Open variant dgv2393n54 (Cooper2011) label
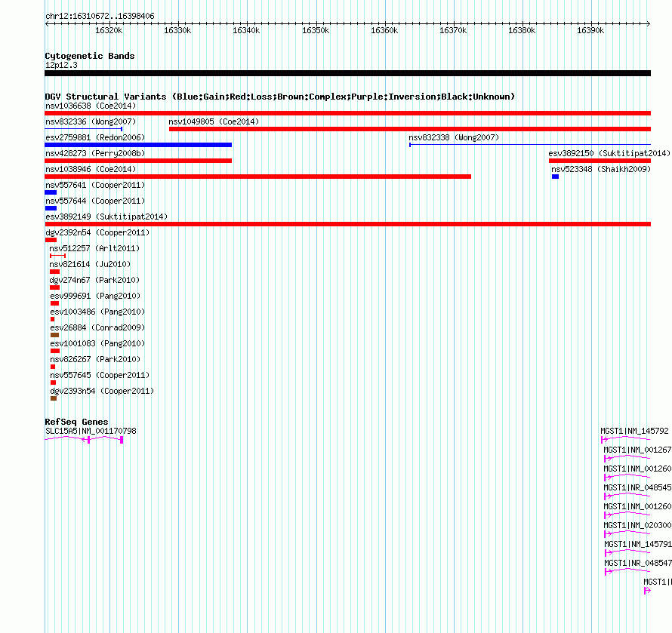The width and height of the screenshot is (672, 633). point(102,391)
